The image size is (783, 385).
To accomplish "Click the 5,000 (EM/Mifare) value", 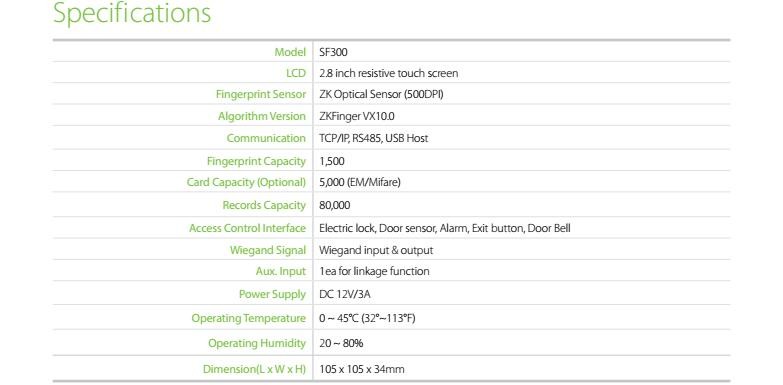I will tap(360, 182).
